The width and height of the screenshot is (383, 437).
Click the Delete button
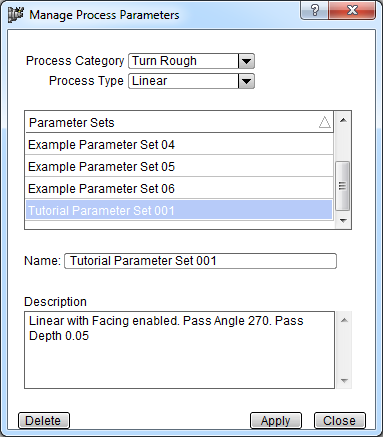tap(43, 420)
